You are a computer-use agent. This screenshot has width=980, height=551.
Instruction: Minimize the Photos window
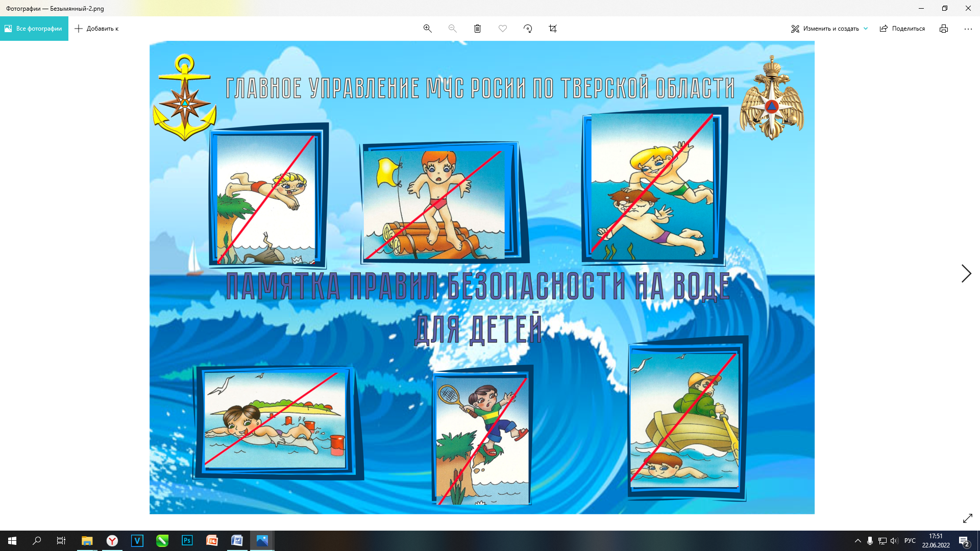click(921, 8)
